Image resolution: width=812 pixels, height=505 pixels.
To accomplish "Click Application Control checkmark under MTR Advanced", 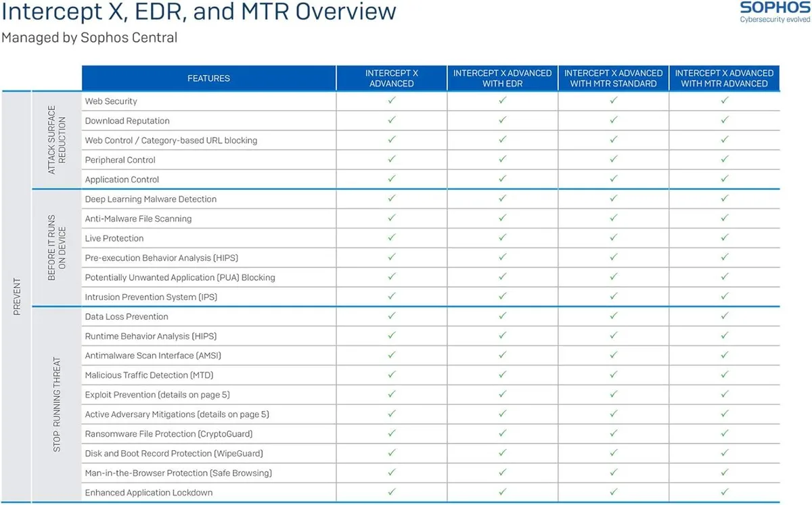I will (x=725, y=178).
